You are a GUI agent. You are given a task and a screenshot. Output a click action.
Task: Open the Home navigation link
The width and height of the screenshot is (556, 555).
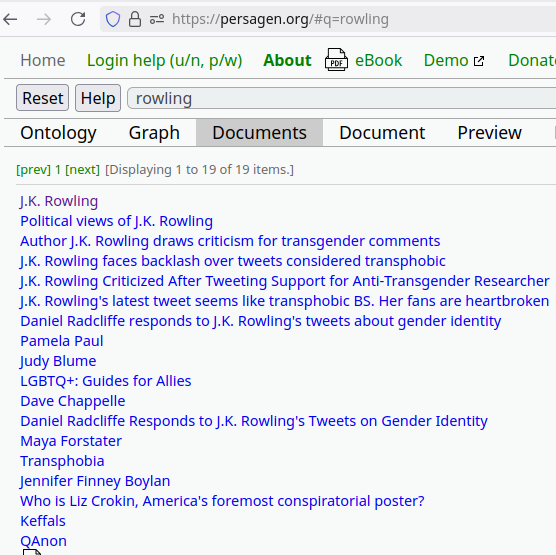point(43,60)
